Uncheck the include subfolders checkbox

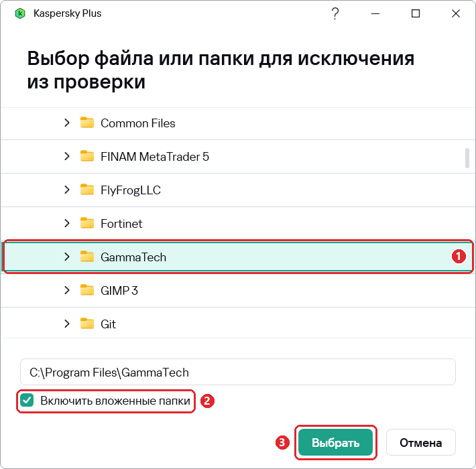pyautogui.click(x=27, y=401)
